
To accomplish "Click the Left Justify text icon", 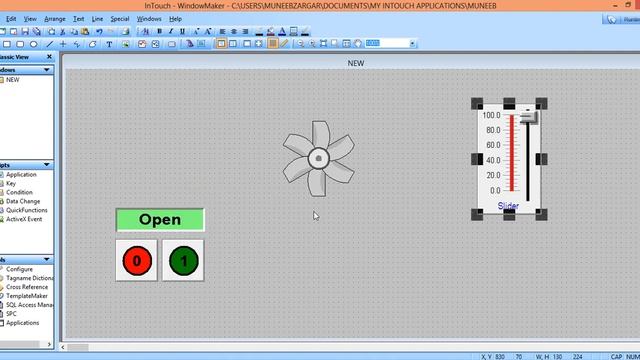I will click(x=222, y=31).
